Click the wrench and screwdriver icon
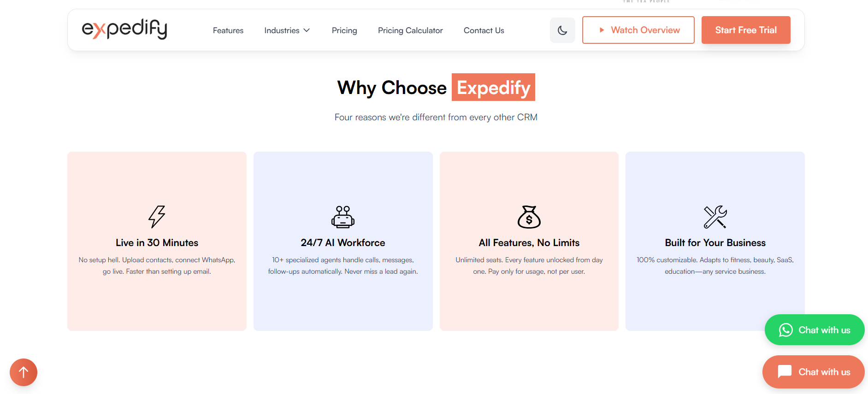 pyautogui.click(x=715, y=217)
